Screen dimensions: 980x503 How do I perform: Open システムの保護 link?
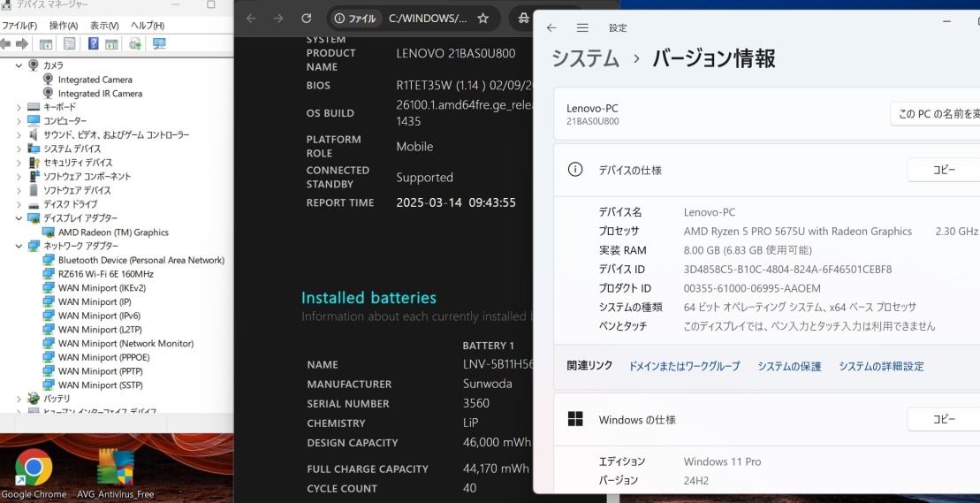pyautogui.click(x=789, y=366)
